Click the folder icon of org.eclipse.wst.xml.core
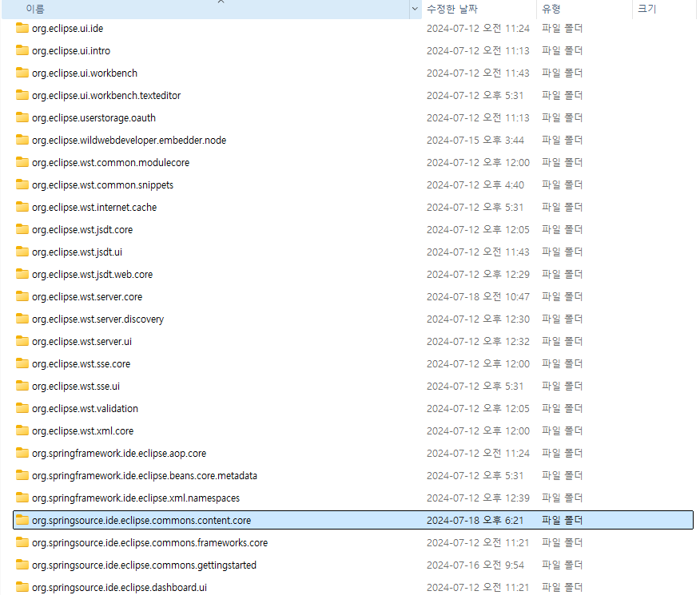The height and width of the screenshot is (595, 700). click(22, 430)
